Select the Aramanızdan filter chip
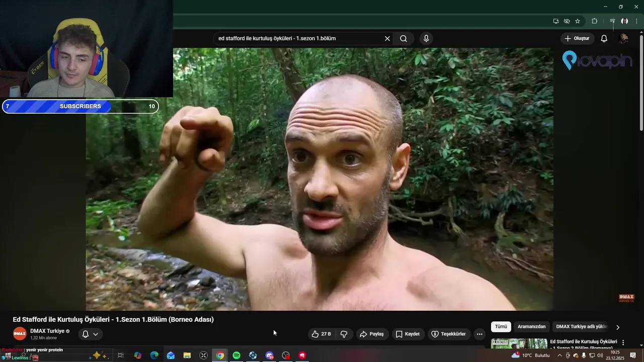The height and width of the screenshot is (362, 644). tap(532, 327)
